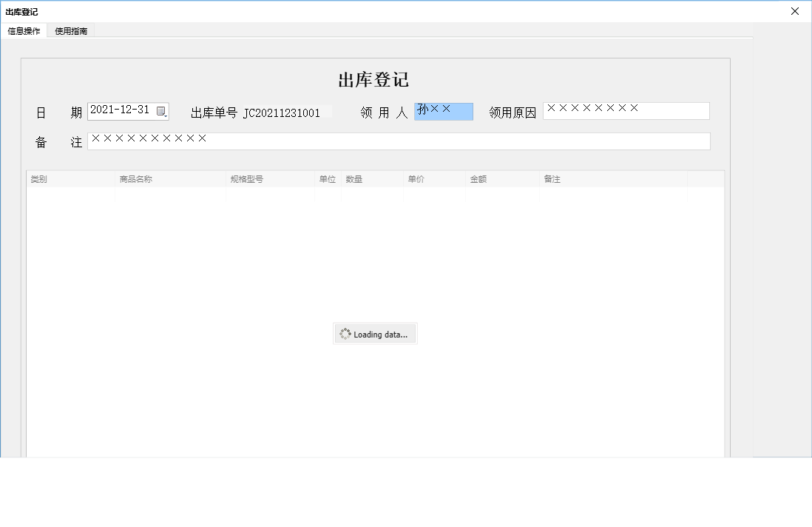Click the 备注 column header

point(552,178)
